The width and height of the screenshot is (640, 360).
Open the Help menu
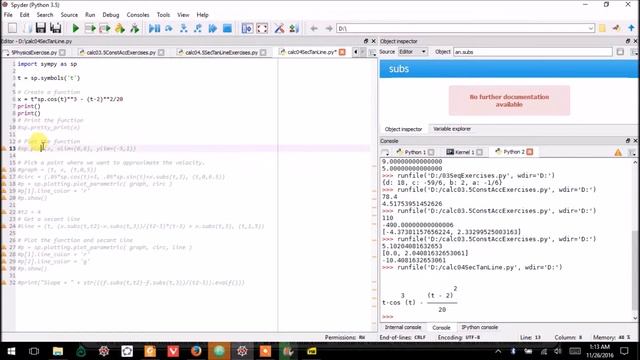(202, 15)
